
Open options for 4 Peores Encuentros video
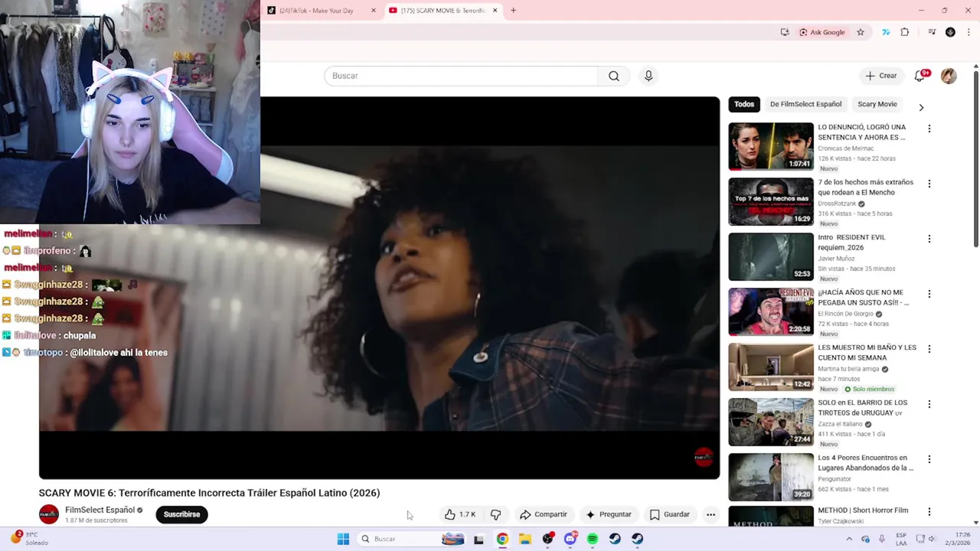929,459
